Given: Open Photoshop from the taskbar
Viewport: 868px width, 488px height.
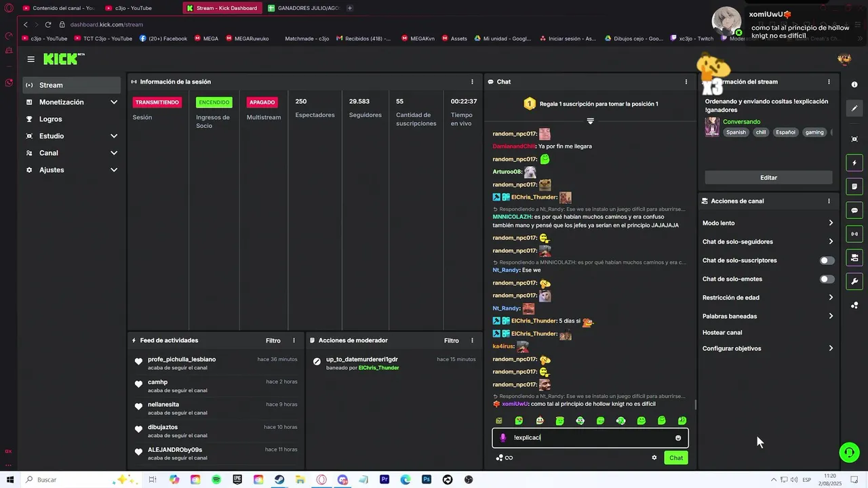Looking at the screenshot, I should [427, 480].
